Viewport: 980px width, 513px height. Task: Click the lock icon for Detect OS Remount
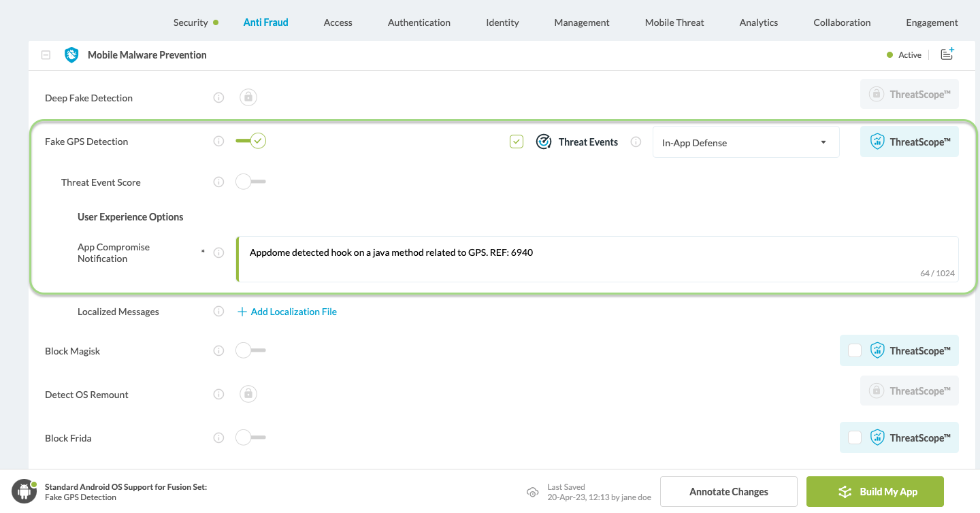[x=248, y=394]
